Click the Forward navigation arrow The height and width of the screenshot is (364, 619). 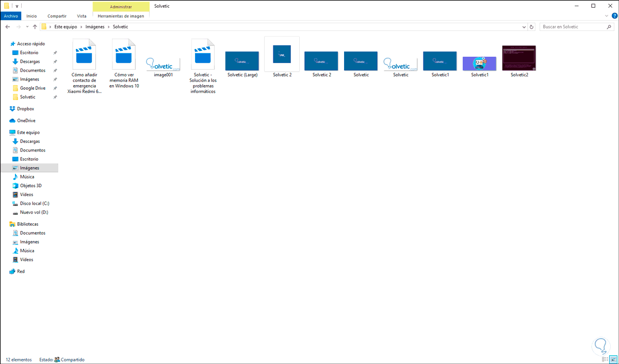pos(18,26)
